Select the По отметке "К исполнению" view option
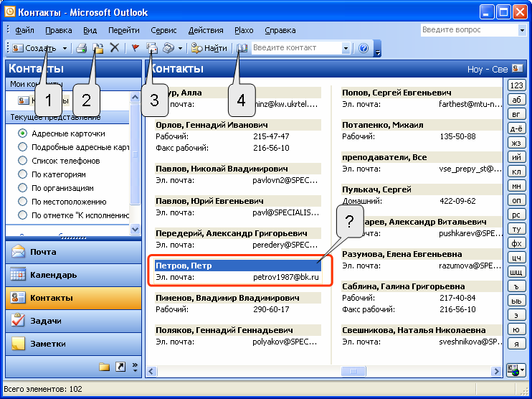The image size is (532, 399). point(22,215)
